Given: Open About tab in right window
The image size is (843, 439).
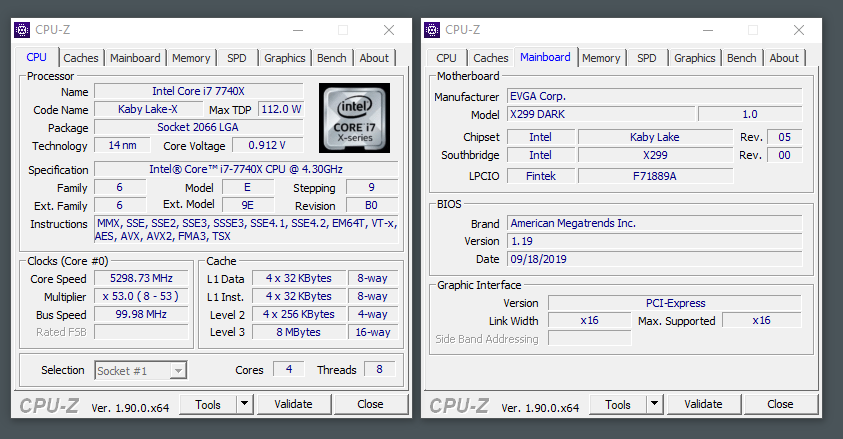Looking at the screenshot, I should pyautogui.click(x=784, y=58).
